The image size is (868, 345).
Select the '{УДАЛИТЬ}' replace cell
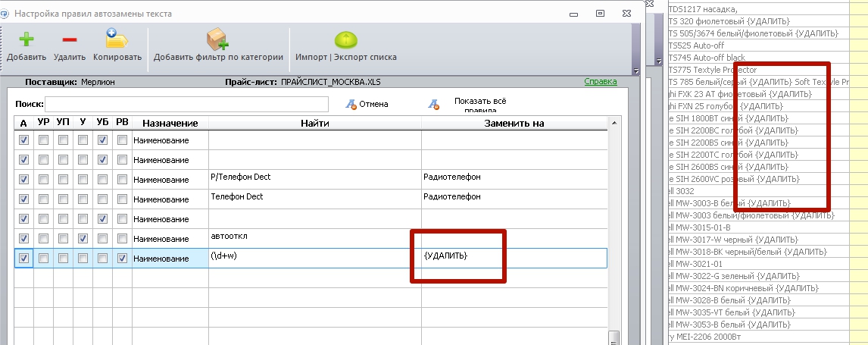click(x=514, y=258)
